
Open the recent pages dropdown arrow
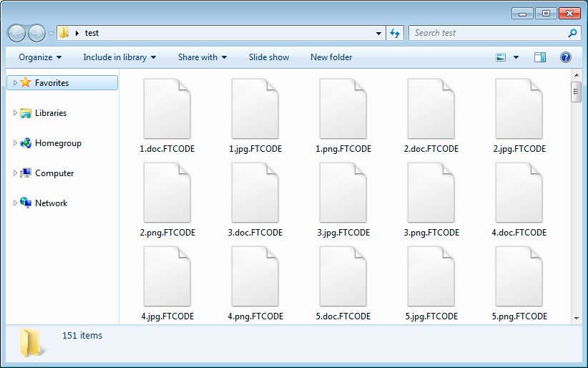51,34
